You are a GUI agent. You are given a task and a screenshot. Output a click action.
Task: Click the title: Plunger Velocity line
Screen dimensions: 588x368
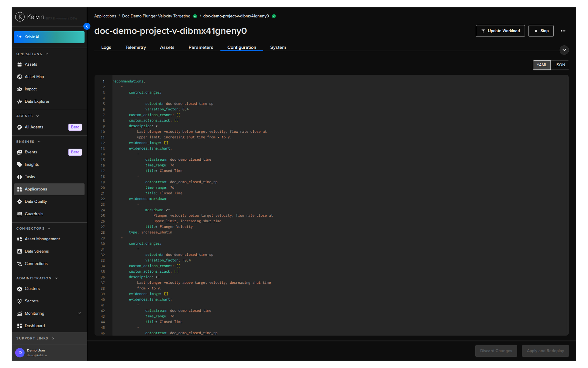[169, 227]
